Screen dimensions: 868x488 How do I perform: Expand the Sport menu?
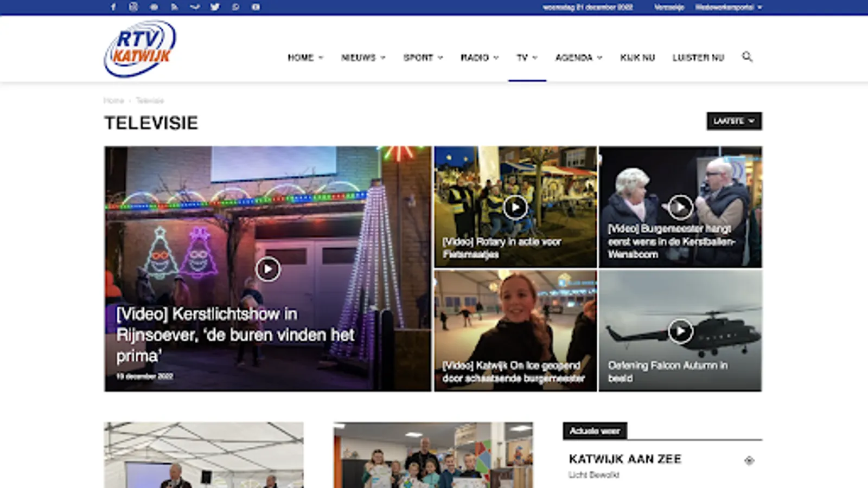tap(423, 57)
